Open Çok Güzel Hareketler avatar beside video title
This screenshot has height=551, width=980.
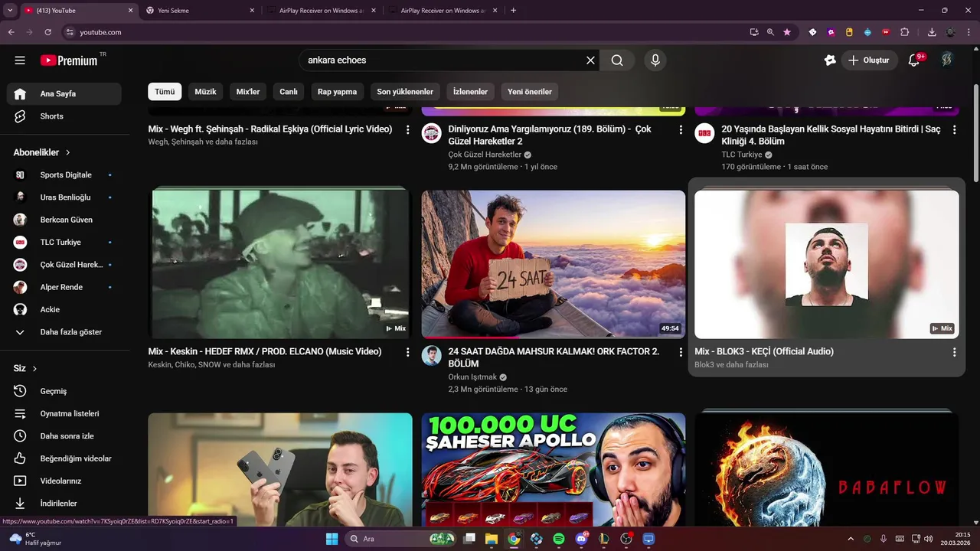click(432, 133)
